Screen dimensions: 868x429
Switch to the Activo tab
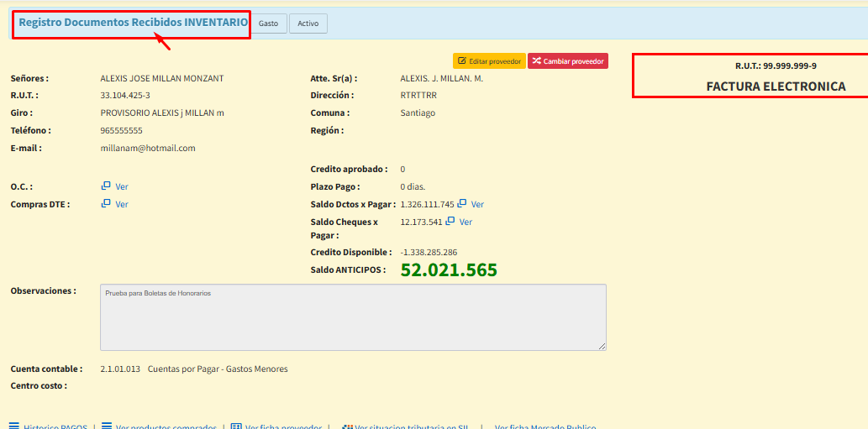308,24
